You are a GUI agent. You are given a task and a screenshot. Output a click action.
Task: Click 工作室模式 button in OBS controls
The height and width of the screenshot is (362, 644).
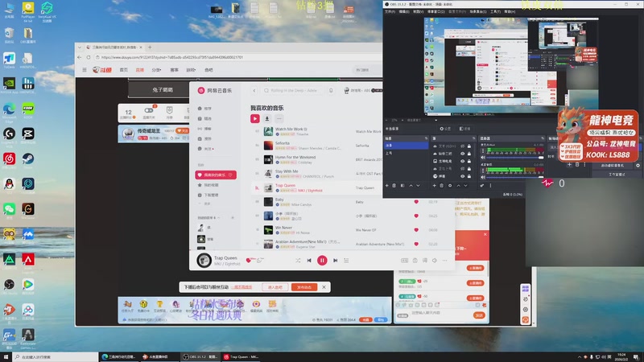pos(616,174)
